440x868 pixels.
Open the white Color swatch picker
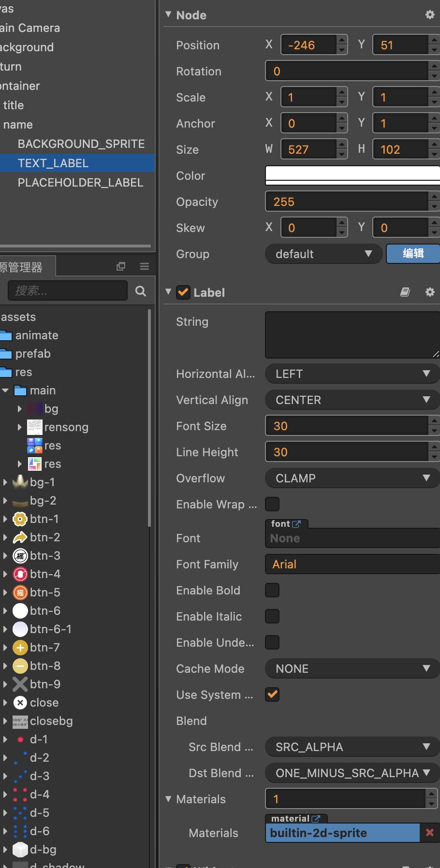pyautogui.click(x=352, y=175)
